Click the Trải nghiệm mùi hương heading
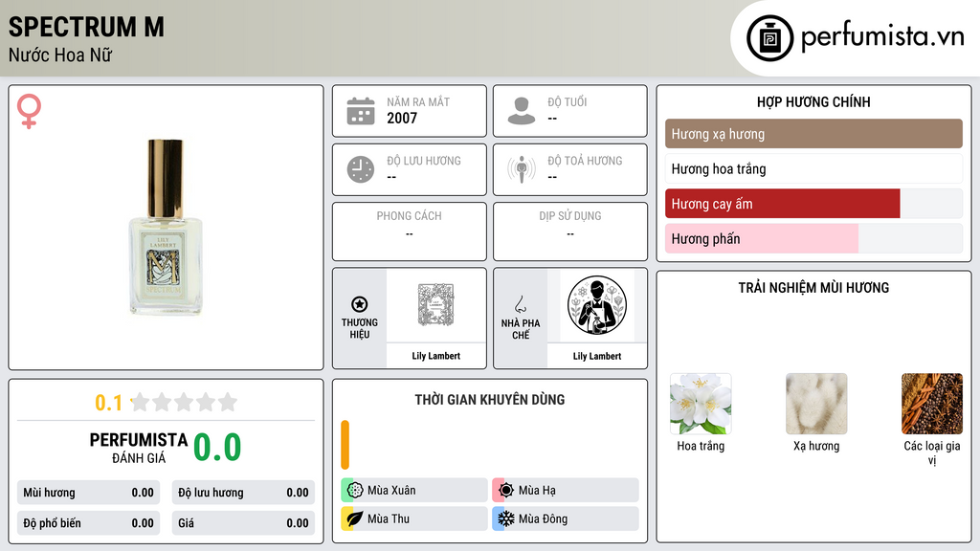 tap(813, 287)
